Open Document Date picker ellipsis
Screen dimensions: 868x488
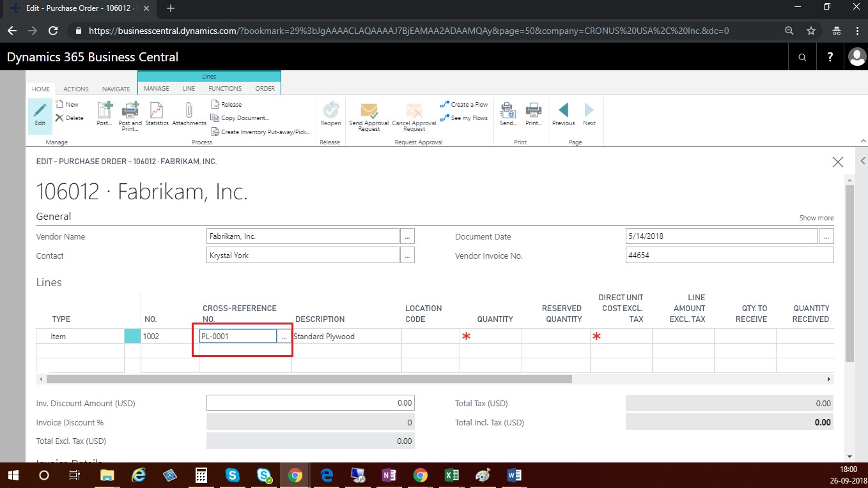[826, 236]
